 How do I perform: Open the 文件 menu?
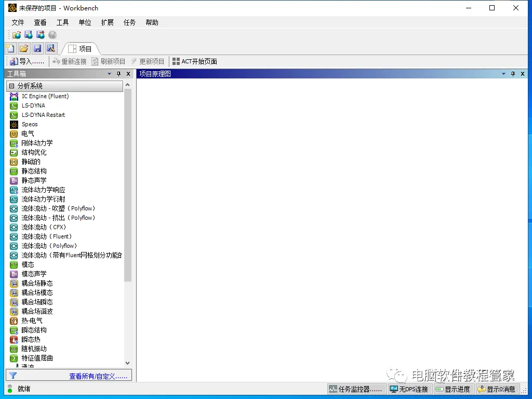pyautogui.click(x=18, y=22)
